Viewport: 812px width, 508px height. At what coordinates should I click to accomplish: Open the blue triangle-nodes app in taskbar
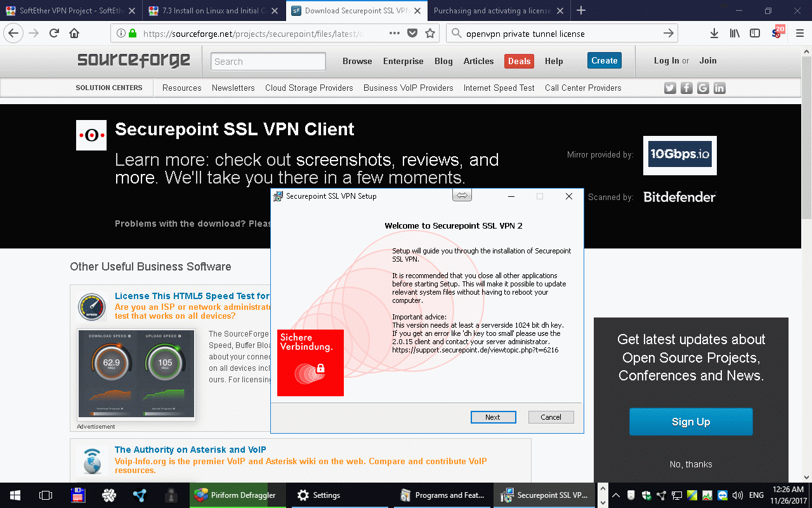[x=140, y=495]
